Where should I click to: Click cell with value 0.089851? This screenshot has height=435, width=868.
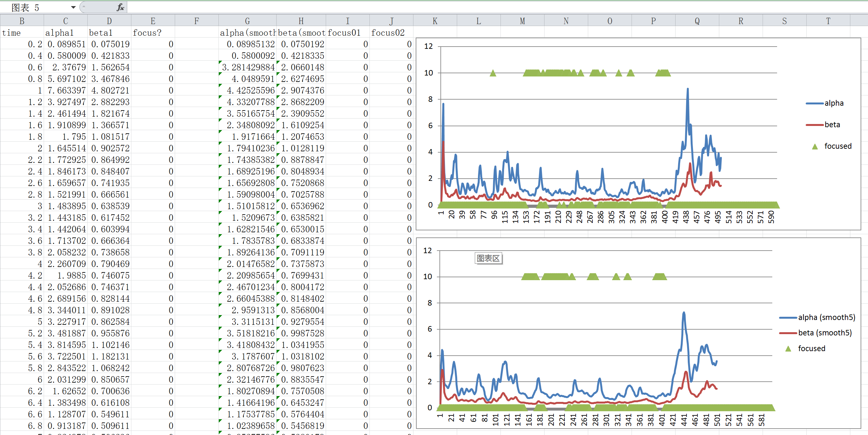(x=65, y=44)
